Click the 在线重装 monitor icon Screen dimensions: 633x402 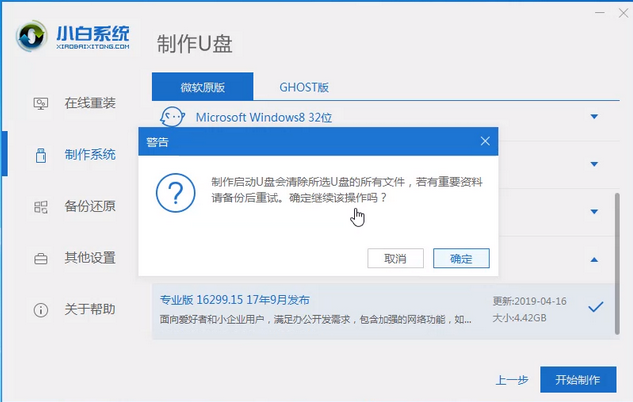coord(41,103)
